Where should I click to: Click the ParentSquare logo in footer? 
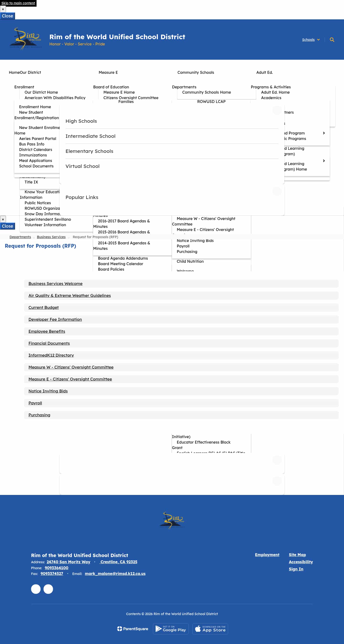(133, 628)
